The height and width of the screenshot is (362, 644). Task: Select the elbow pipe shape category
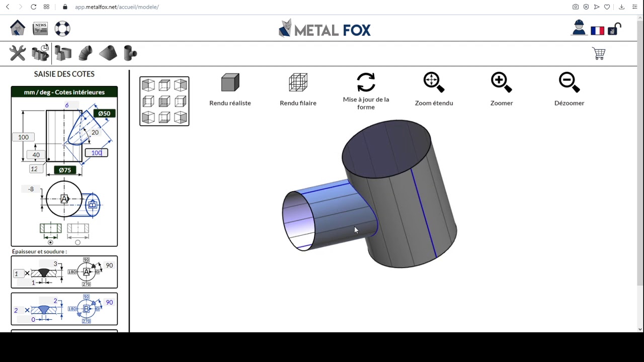(x=85, y=53)
